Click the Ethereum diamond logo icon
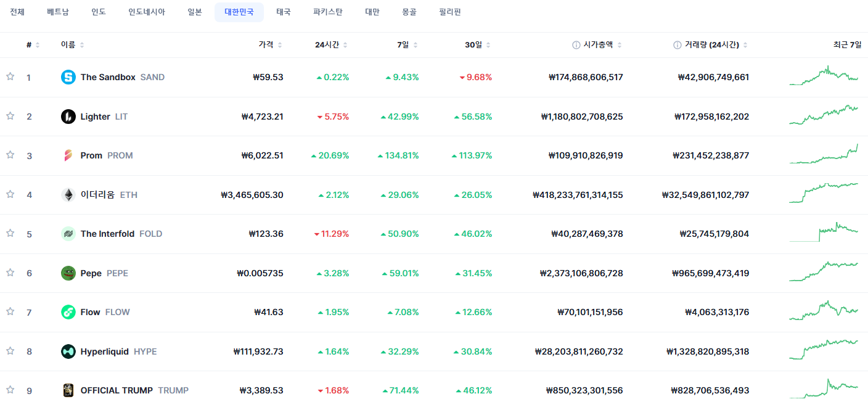868x407 pixels. click(x=68, y=195)
